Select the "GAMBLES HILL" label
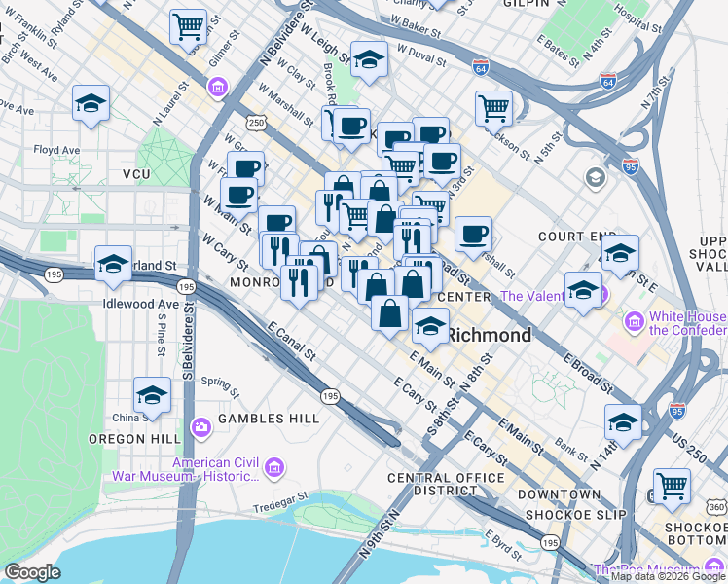728x584 pixels. tap(269, 419)
